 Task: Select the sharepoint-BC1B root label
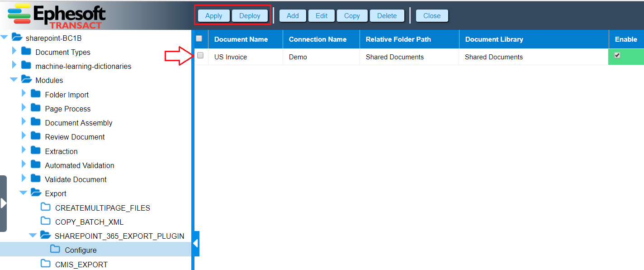pos(53,38)
